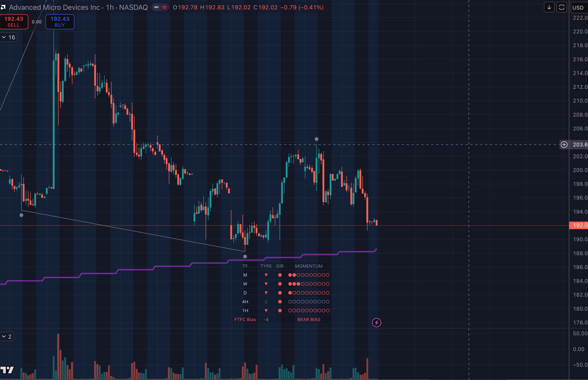Click the Advanced Micro Devices Inc symbol title
The width and height of the screenshot is (588, 380).
54,7
